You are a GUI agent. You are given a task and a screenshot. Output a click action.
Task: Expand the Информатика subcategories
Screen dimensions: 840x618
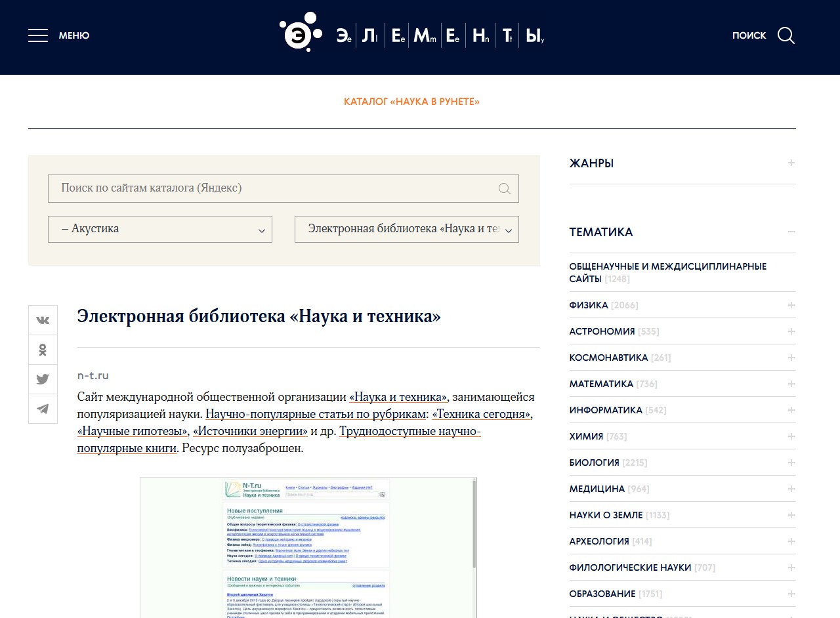[x=791, y=410]
